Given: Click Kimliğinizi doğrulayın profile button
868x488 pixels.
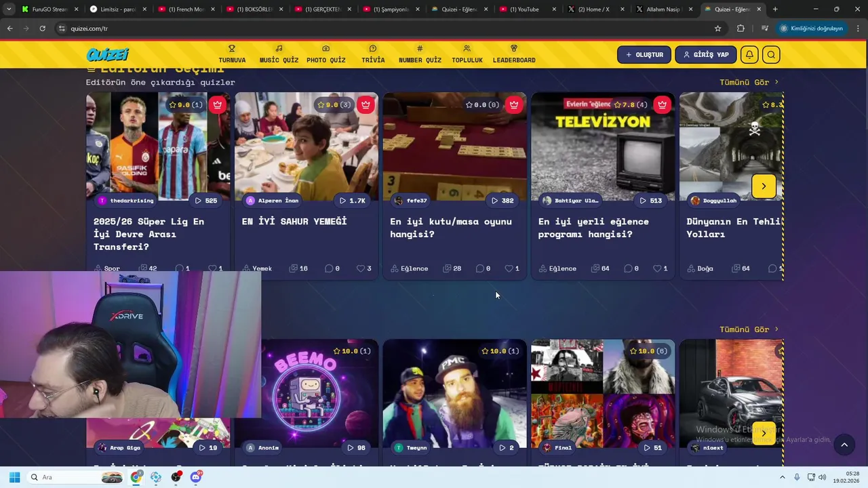Looking at the screenshot, I should 811,28.
